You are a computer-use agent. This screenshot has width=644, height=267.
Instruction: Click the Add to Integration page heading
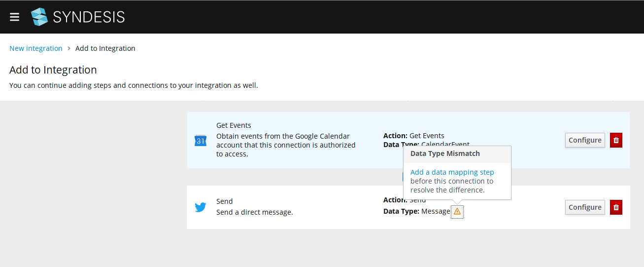click(53, 70)
